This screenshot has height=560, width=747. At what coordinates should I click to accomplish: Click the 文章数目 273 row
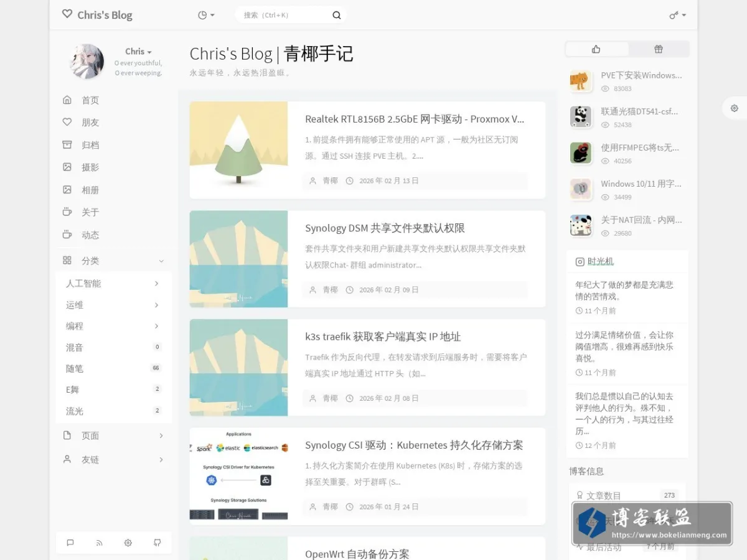(x=627, y=495)
